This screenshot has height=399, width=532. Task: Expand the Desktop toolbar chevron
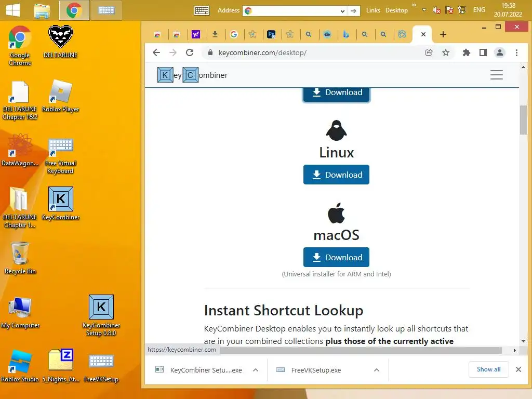click(x=414, y=5)
